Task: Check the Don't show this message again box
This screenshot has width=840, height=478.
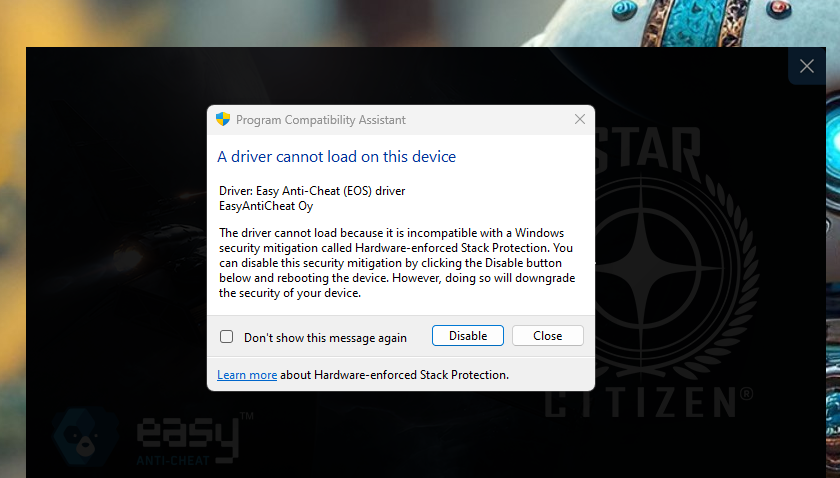Action: 227,337
